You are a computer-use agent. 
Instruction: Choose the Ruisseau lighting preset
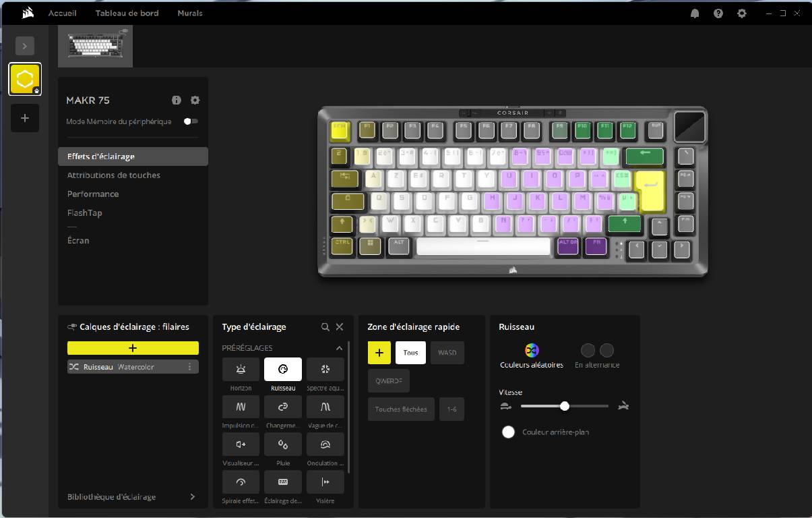tap(283, 370)
